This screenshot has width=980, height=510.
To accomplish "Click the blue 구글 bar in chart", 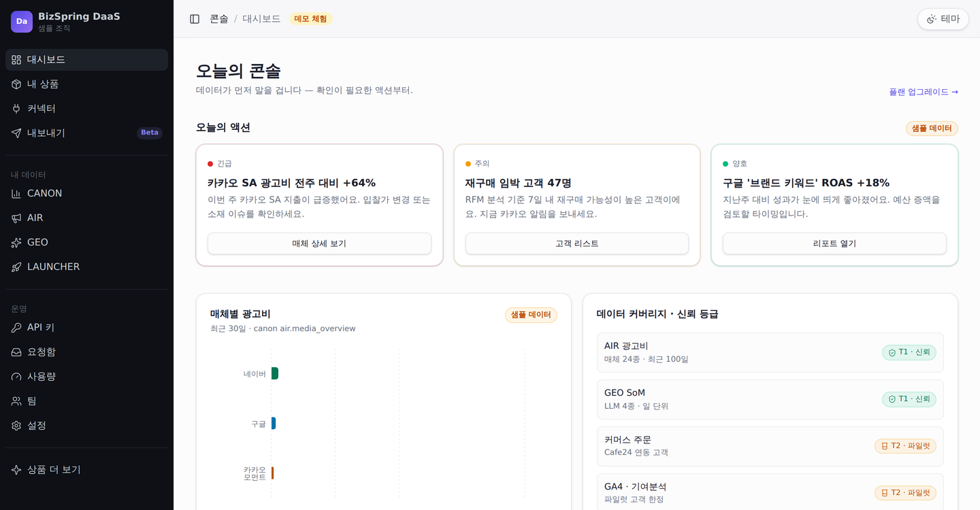I will point(274,423).
